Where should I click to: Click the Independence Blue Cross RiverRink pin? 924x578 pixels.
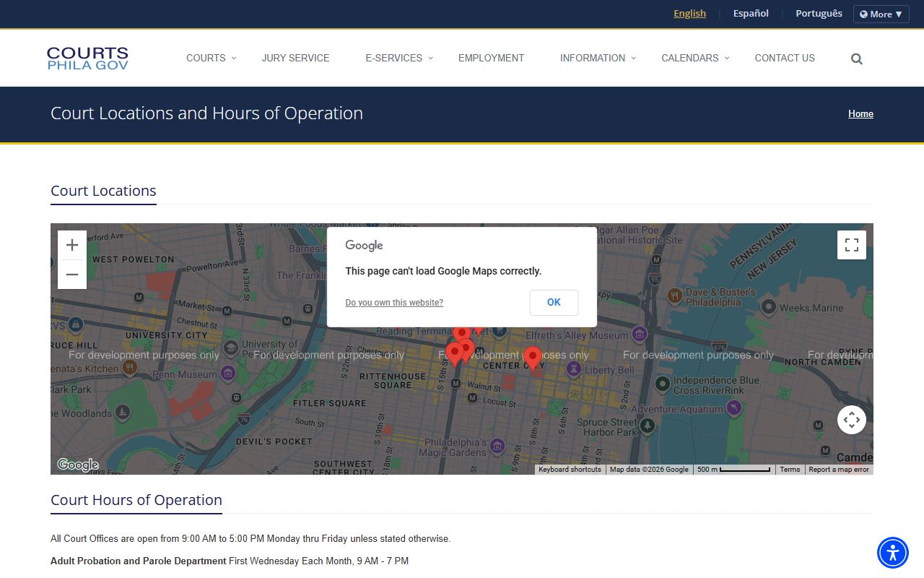point(663,384)
